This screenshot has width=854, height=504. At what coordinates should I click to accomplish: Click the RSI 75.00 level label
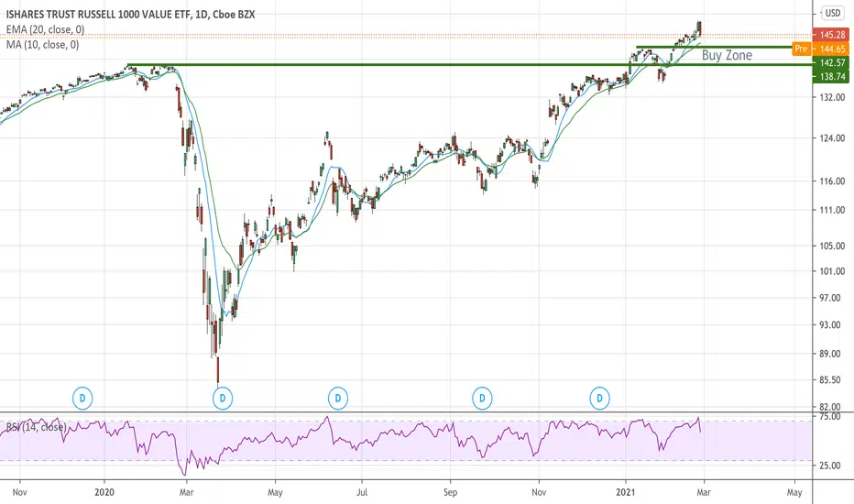[832, 417]
